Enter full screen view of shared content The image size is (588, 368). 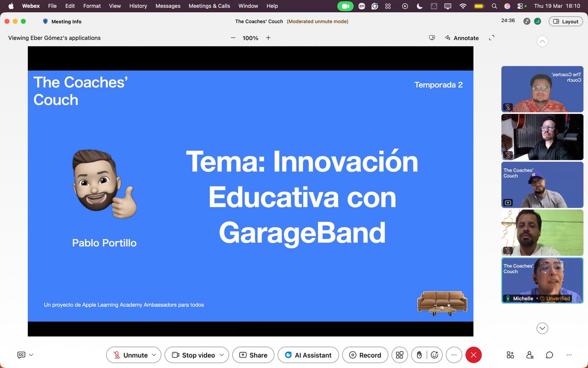click(x=492, y=38)
